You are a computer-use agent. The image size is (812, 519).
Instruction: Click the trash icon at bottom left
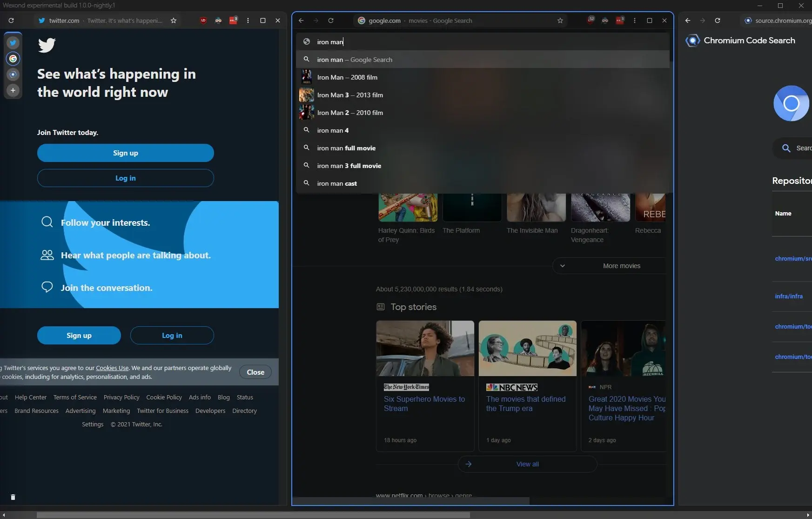[x=13, y=497]
